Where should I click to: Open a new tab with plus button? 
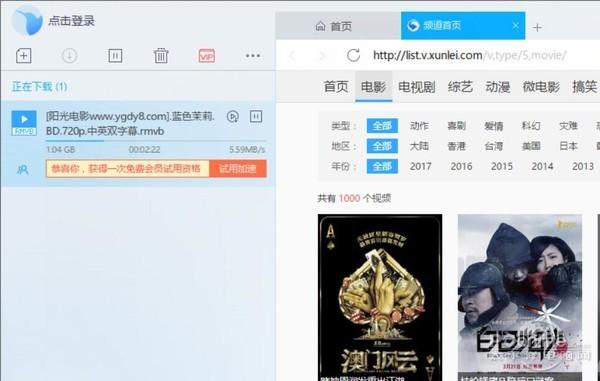[537, 28]
